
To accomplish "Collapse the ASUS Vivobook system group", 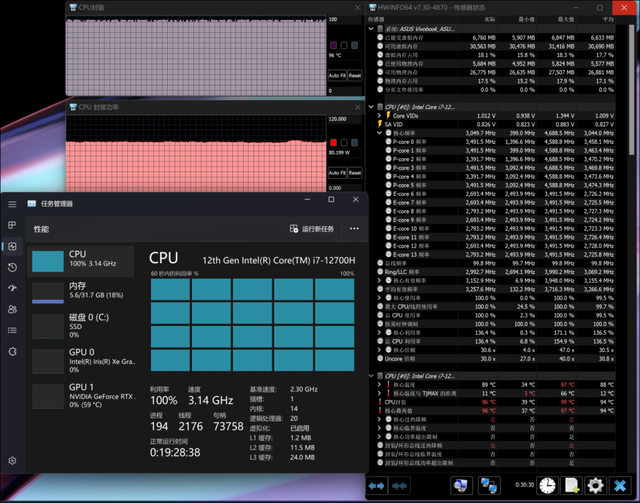I will (x=370, y=29).
